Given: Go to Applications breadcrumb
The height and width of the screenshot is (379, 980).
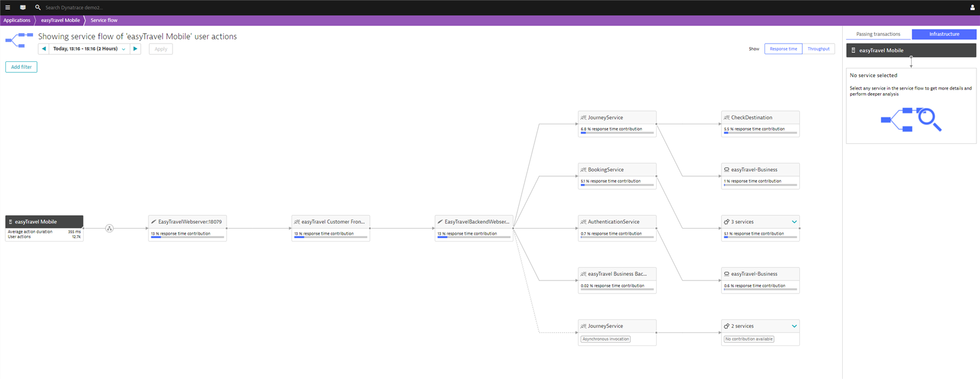Looking at the screenshot, I should [x=17, y=21].
